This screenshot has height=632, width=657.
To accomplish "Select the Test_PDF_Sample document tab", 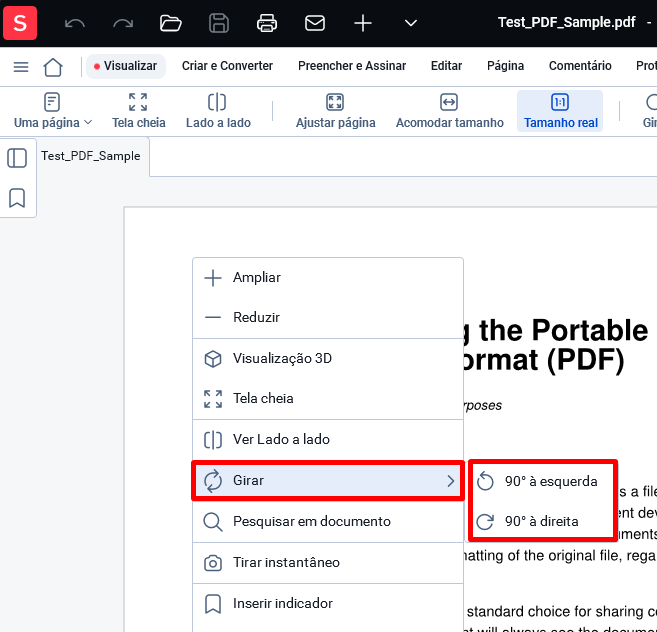I will coord(91,156).
